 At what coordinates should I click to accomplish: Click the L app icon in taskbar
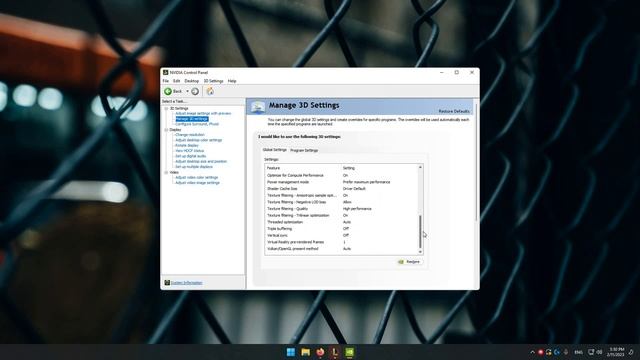click(x=335, y=352)
